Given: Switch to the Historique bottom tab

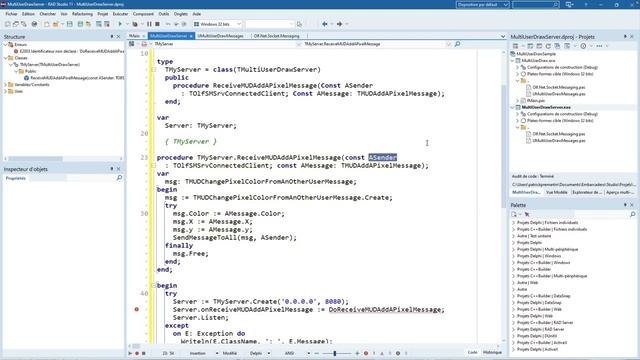Looking at the screenshot, I should pyautogui.click(x=492, y=352).
